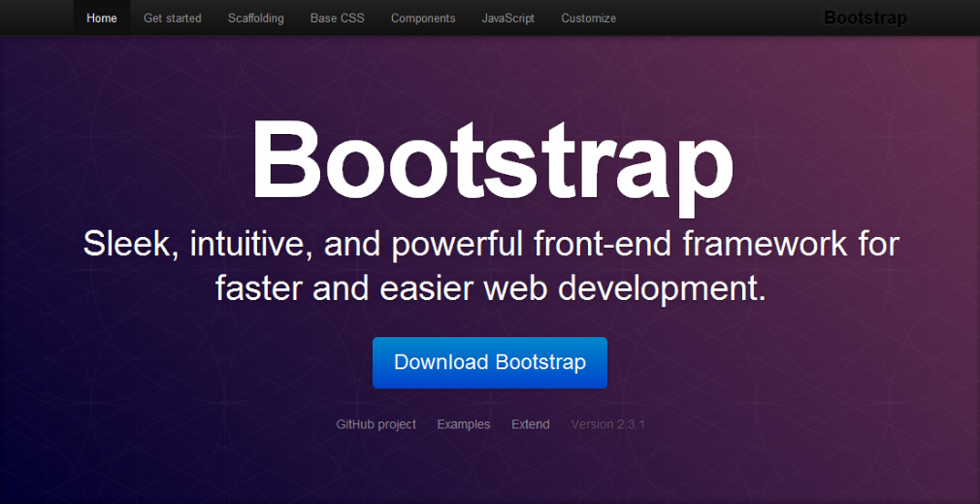Visit the Examples link
This screenshot has width=980, height=504.
tap(464, 424)
